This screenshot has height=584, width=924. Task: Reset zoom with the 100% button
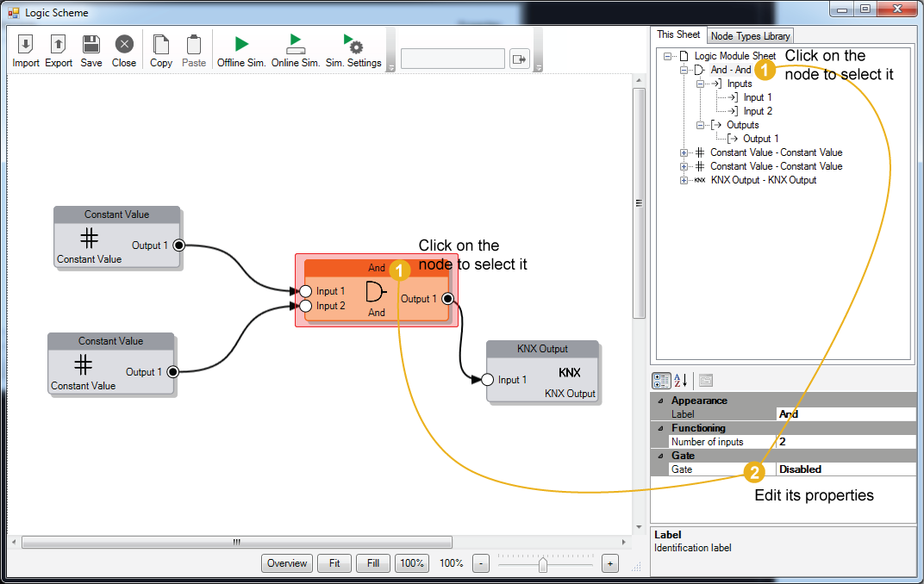(412, 563)
